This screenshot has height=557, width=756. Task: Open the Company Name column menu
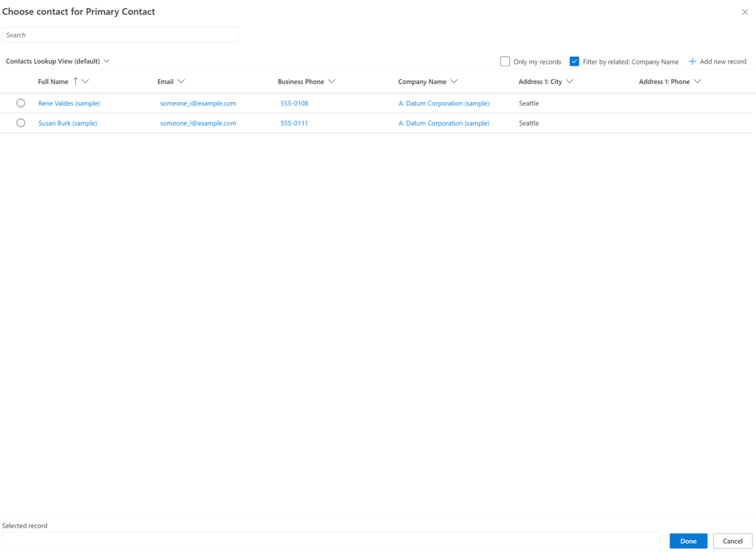point(454,81)
